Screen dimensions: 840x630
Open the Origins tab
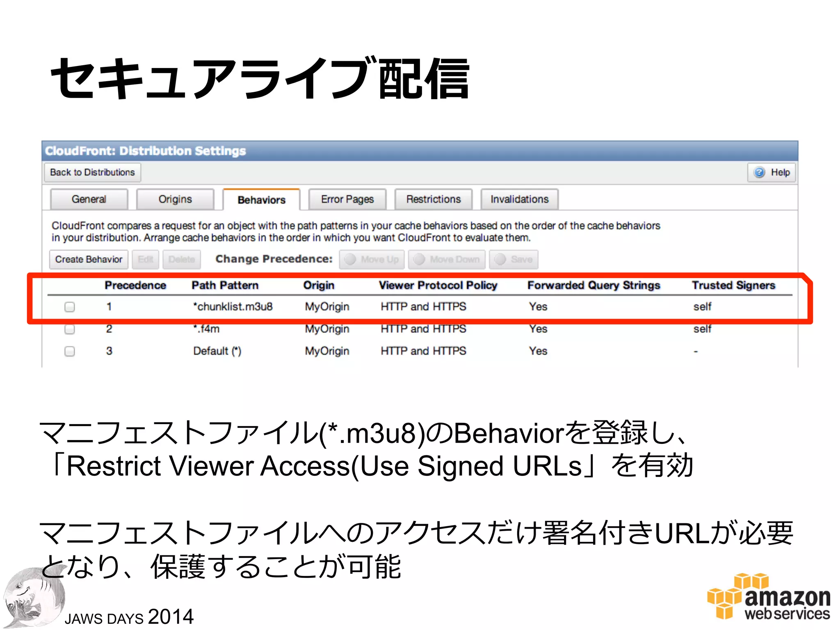175,199
